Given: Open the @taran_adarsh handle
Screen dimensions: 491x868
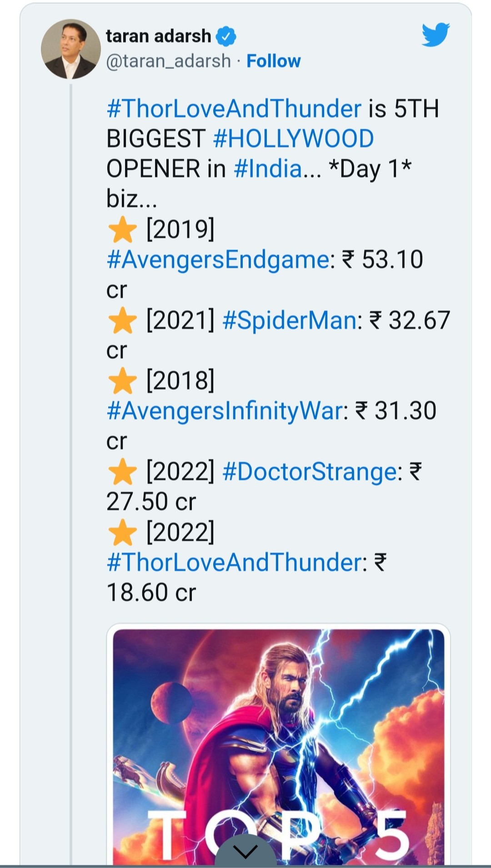Looking at the screenshot, I should 168,61.
